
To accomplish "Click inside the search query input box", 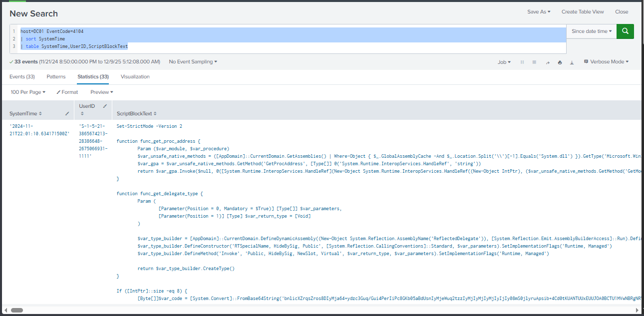I will click(x=300, y=39).
